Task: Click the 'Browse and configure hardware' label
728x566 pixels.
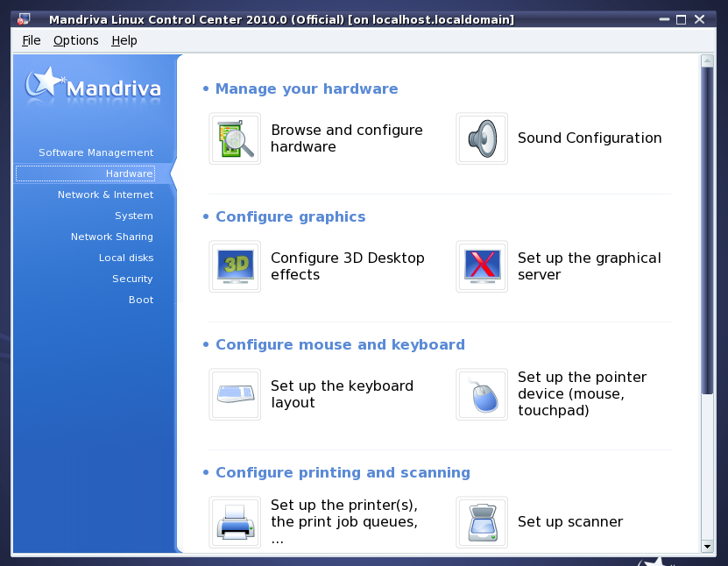Action: tap(346, 138)
